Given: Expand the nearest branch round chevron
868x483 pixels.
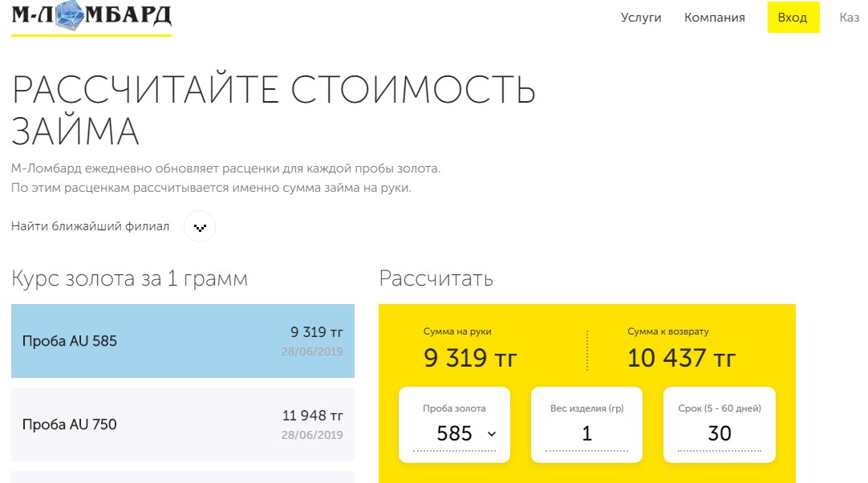Looking at the screenshot, I should pyautogui.click(x=200, y=227).
